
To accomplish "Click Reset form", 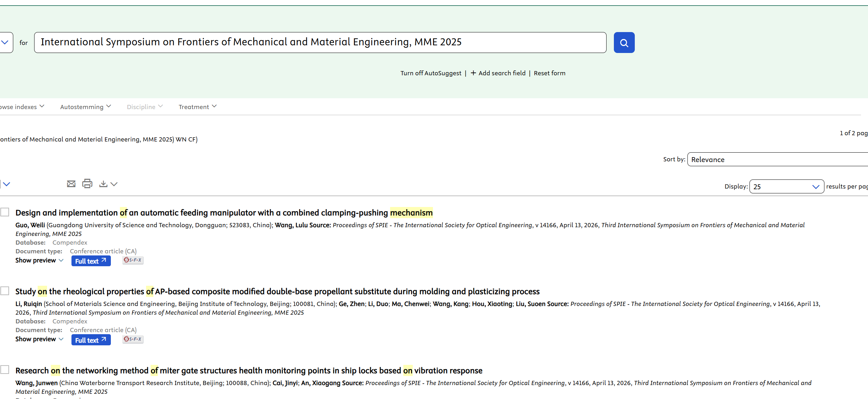I will 549,73.
